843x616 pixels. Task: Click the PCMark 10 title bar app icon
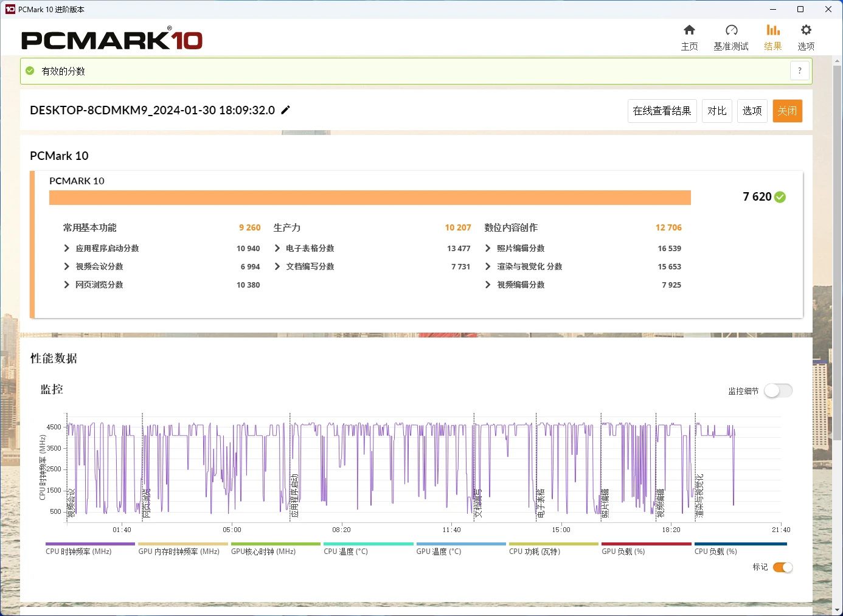point(10,9)
